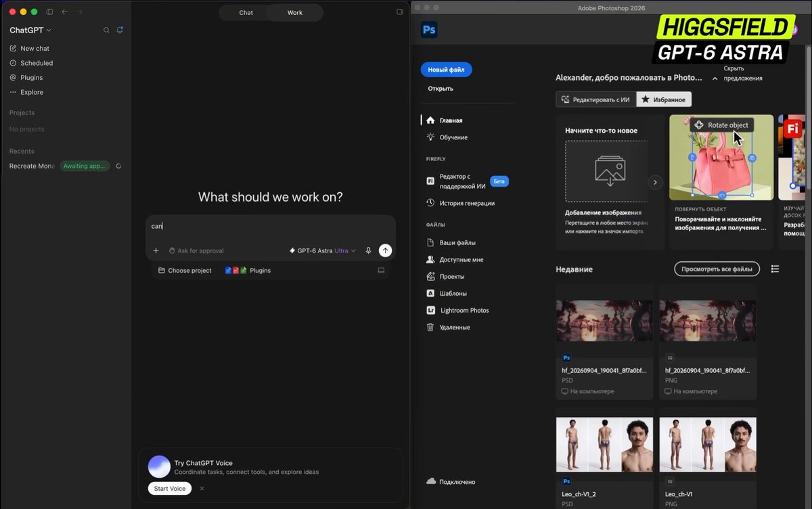Open the ChatGPT title dropdown

click(x=30, y=30)
